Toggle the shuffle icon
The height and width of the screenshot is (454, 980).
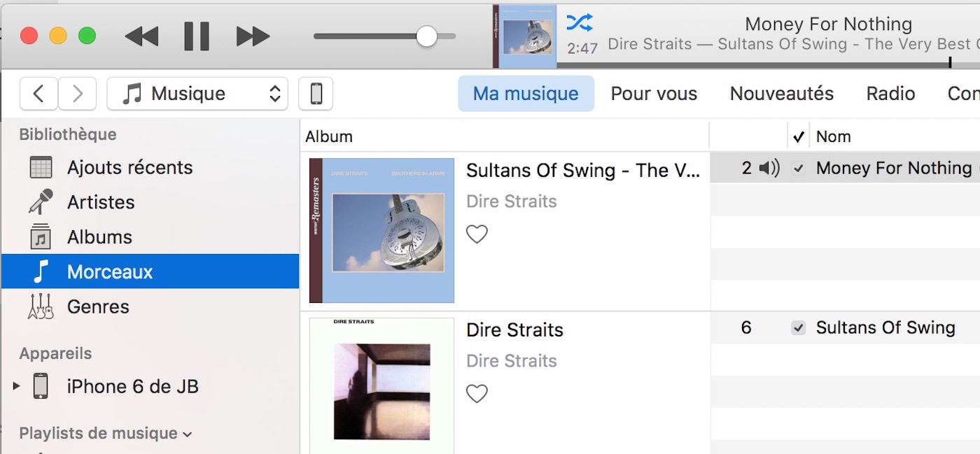point(580,23)
